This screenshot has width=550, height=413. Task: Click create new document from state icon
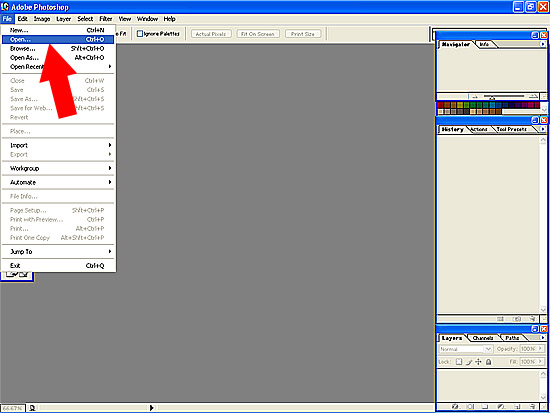click(501, 319)
